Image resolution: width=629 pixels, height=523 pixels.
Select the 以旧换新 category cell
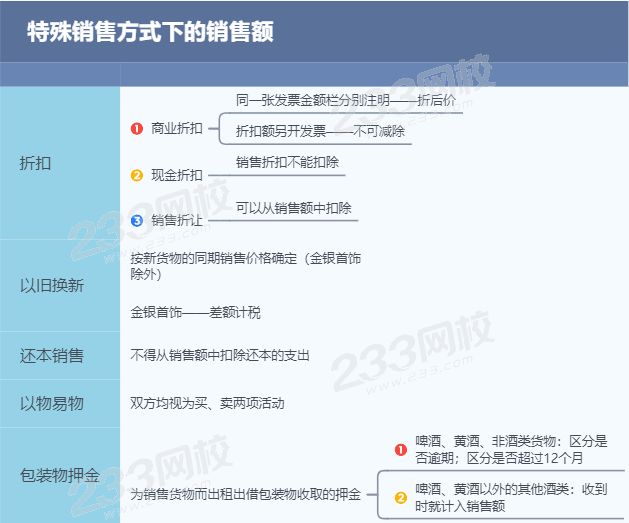click(x=52, y=285)
